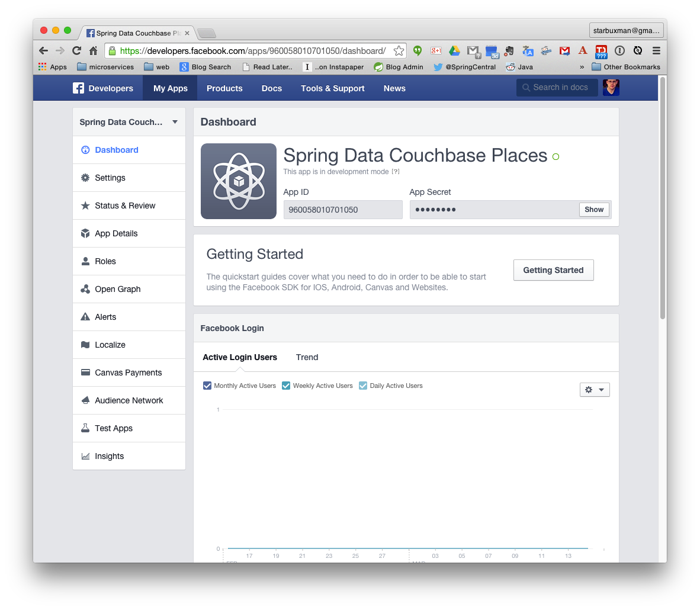Click the Localize flag icon

(x=85, y=345)
